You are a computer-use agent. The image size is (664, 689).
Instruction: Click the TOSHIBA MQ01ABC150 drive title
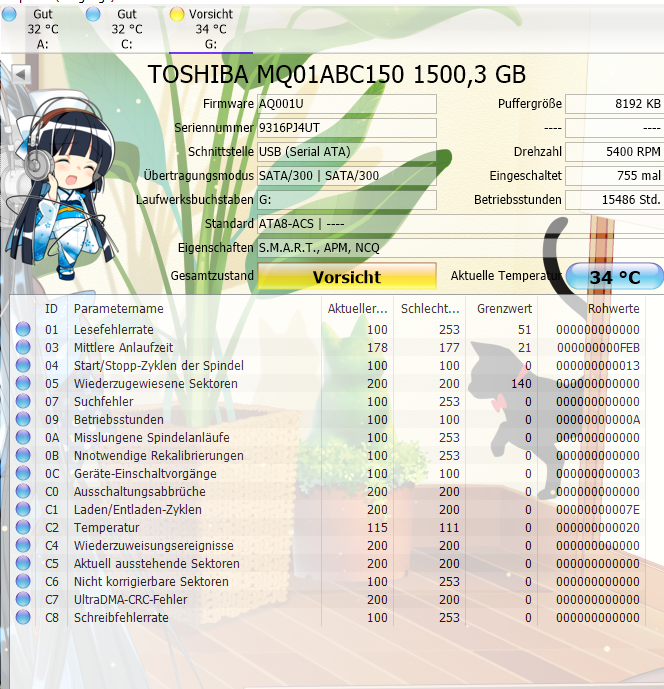pos(336,74)
